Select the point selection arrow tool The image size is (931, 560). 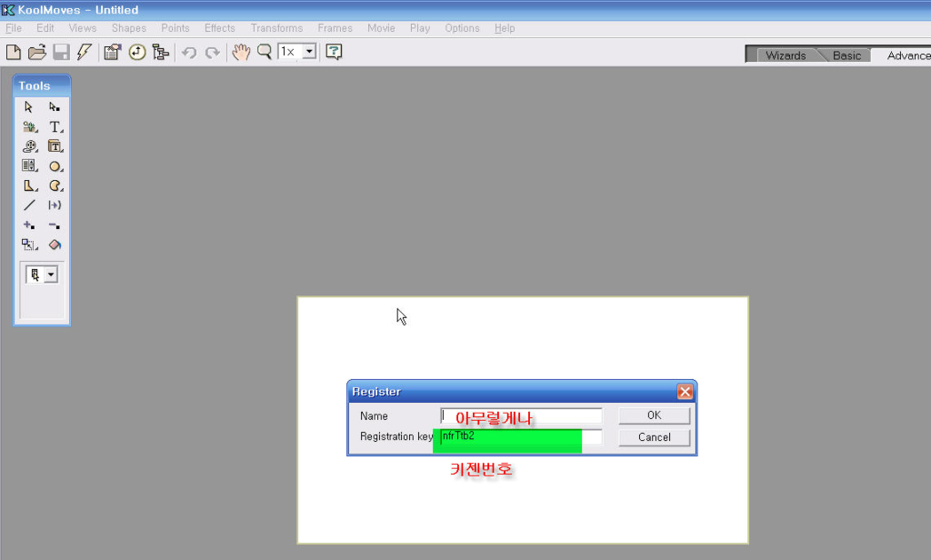coord(55,107)
